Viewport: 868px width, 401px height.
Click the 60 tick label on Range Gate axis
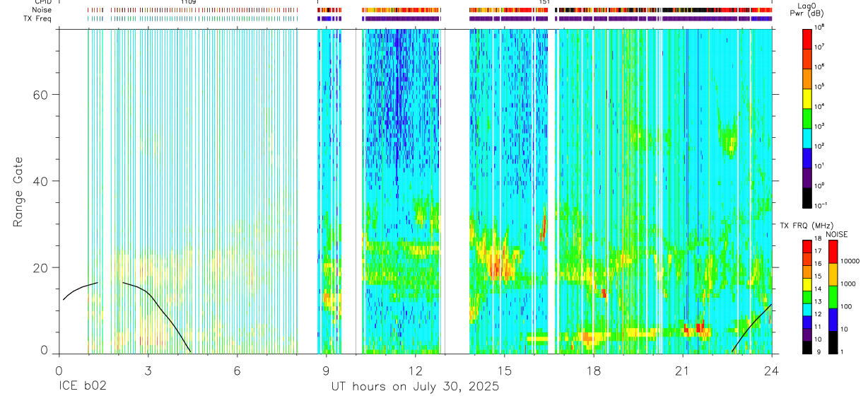(42, 94)
